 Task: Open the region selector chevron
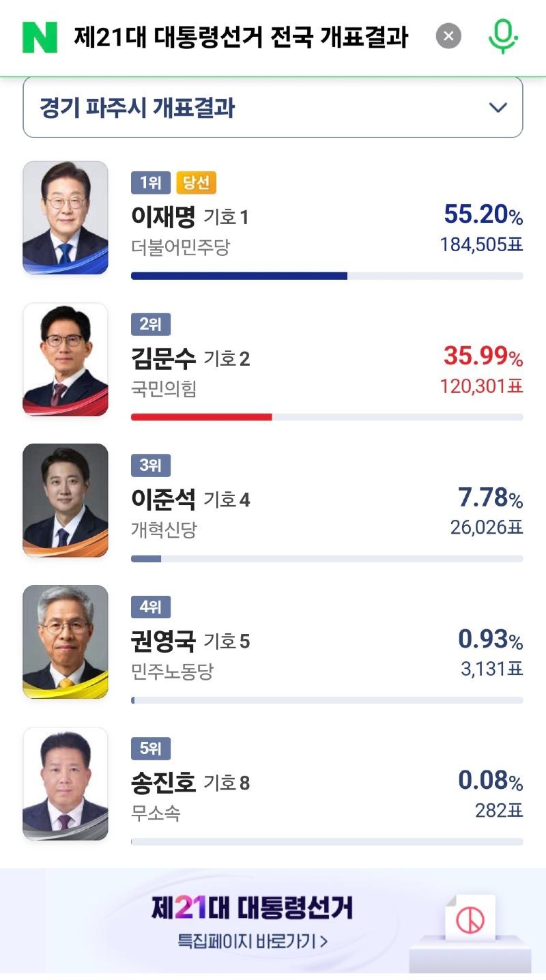click(x=499, y=106)
